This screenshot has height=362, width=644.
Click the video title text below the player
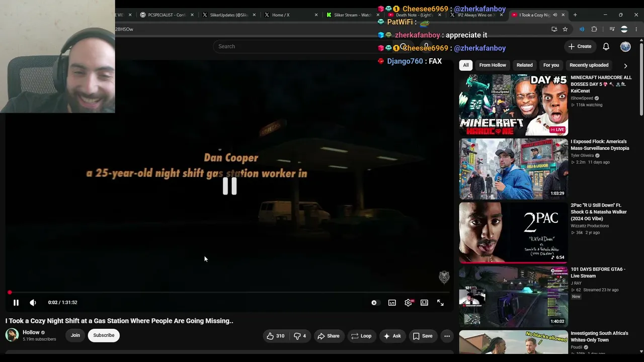click(119, 321)
